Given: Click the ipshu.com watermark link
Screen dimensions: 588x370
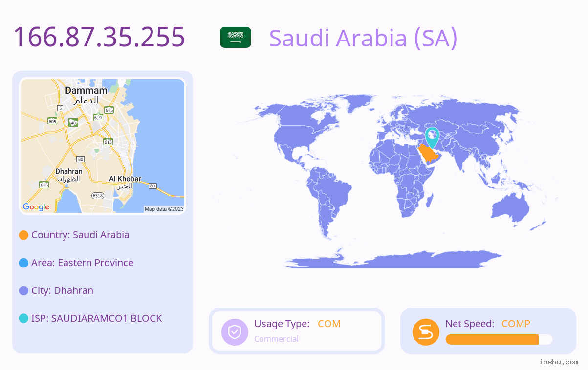Looking at the screenshot, I should coord(559,362).
